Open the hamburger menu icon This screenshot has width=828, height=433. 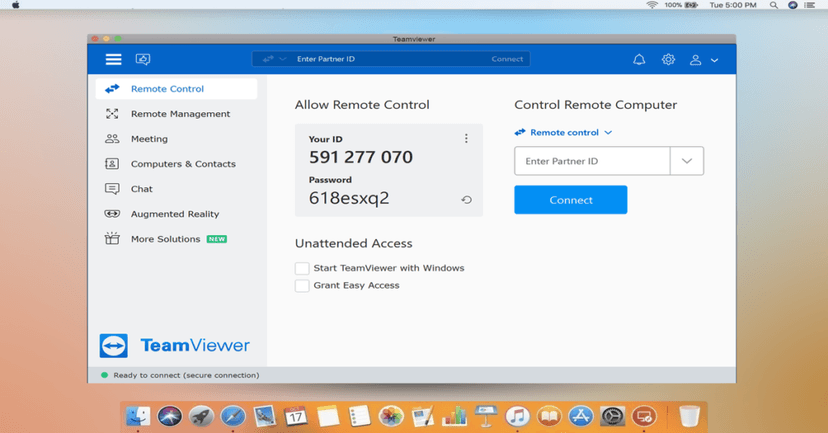click(113, 60)
